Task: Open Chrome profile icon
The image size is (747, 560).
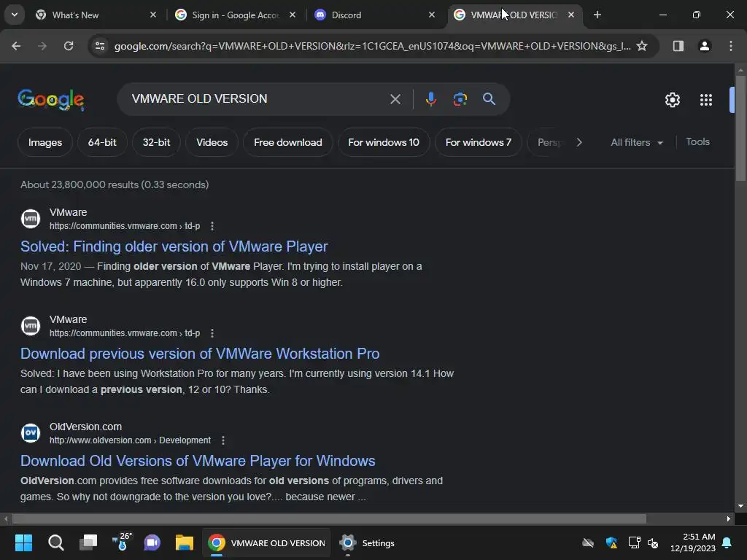Action: pyautogui.click(x=705, y=46)
